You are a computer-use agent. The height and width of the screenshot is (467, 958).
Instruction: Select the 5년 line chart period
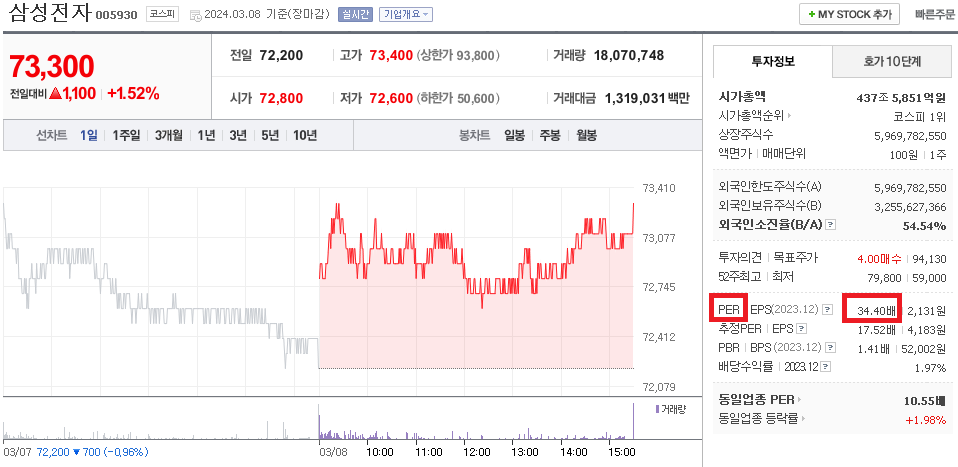point(270,136)
